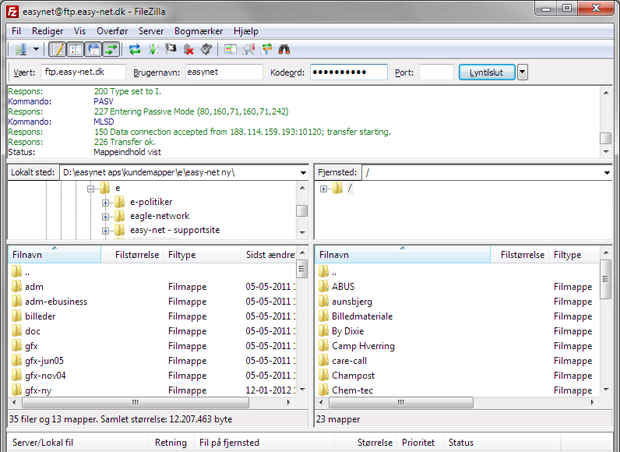Open Fjernsted path dropdown
The width and height of the screenshot is (620, 452).
point(607,173)
